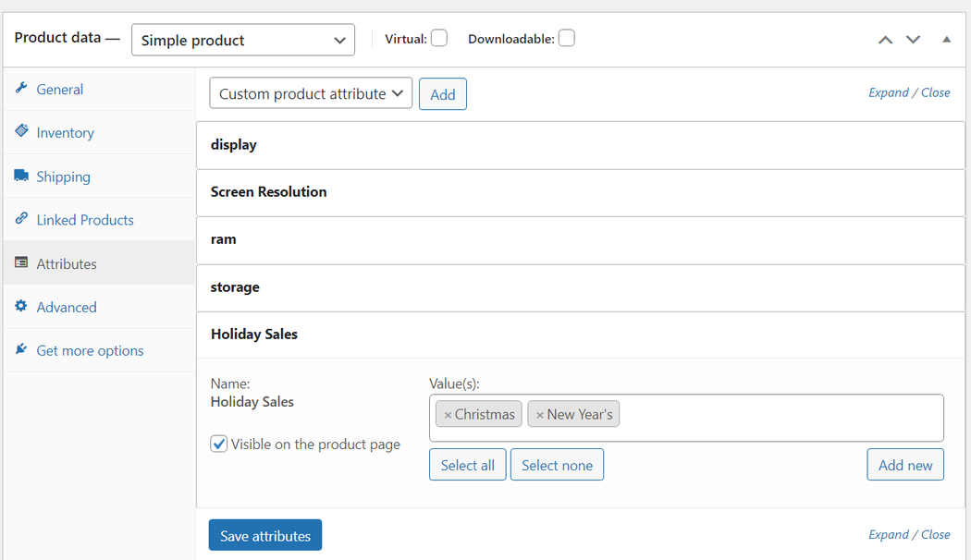Image resolution: width=971 pixels, height=560 pixels.
Task: Open the Advanced tab
Action: click(67, 306)
